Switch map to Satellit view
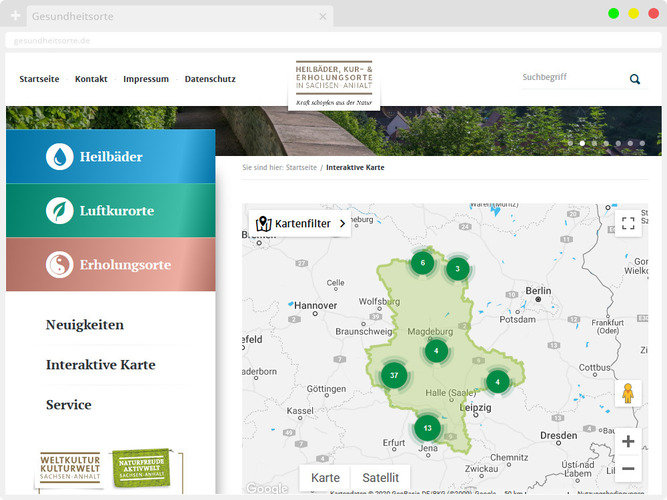 pos(380,478)
